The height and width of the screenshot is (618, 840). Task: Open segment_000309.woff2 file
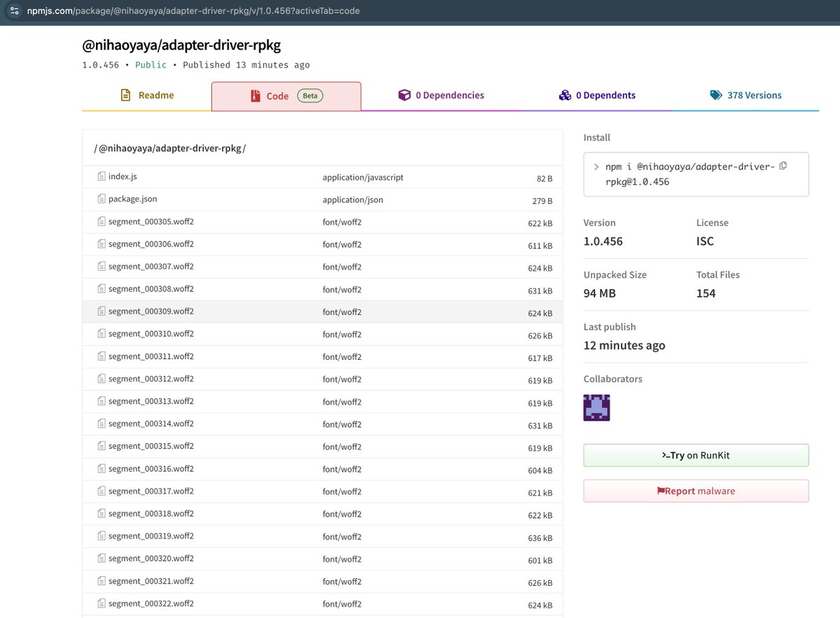coord(151,311)
